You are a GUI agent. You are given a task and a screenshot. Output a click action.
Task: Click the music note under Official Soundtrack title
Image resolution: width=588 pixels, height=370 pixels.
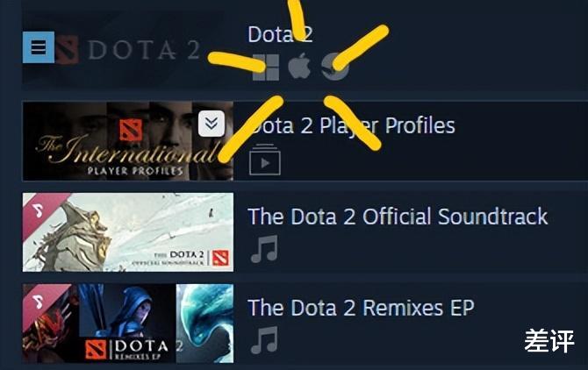tap(263, 250)
